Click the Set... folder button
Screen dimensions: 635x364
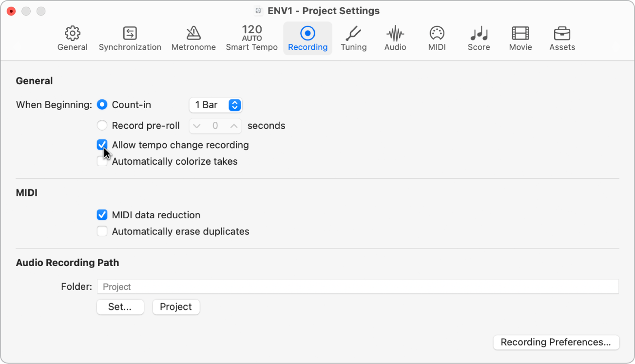click(x=120, y=307)
